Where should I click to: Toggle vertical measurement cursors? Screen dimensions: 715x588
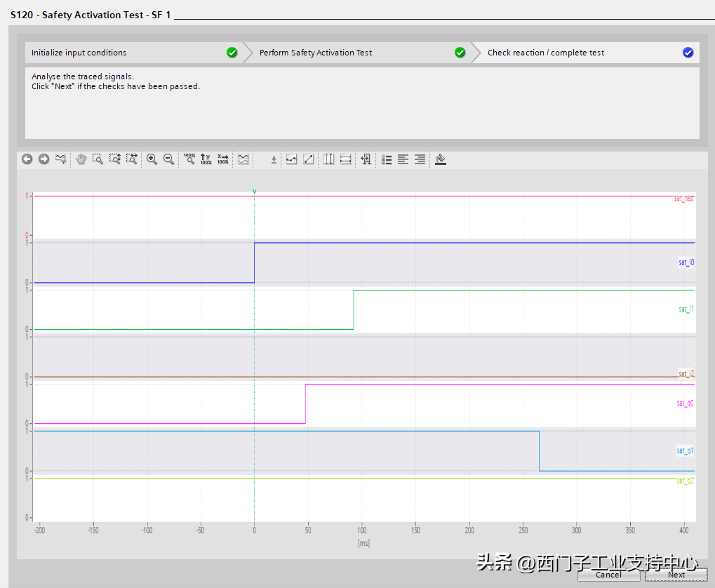(x=328, y=159)
